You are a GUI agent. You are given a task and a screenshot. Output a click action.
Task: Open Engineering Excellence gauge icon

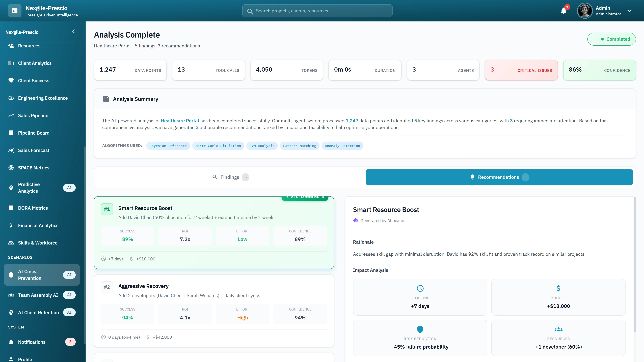pyautogui.click(x=11, y=98)
